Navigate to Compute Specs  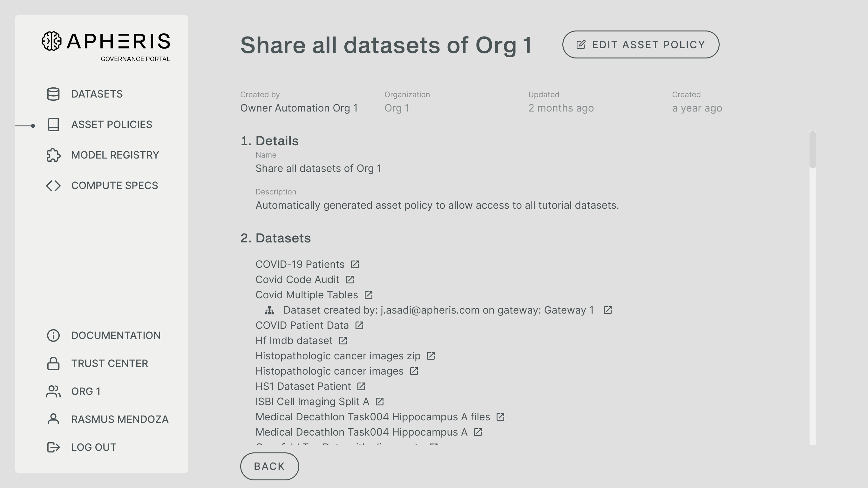click(x=114, y=185)
